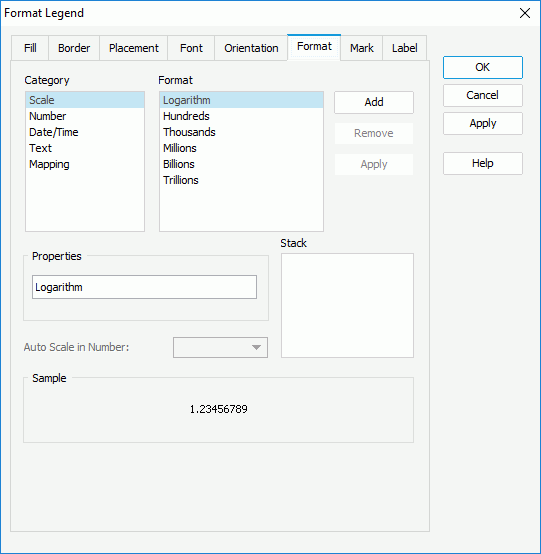
Task: Open the Border tab
Action: pyautogui.click(x=74, y=48)
